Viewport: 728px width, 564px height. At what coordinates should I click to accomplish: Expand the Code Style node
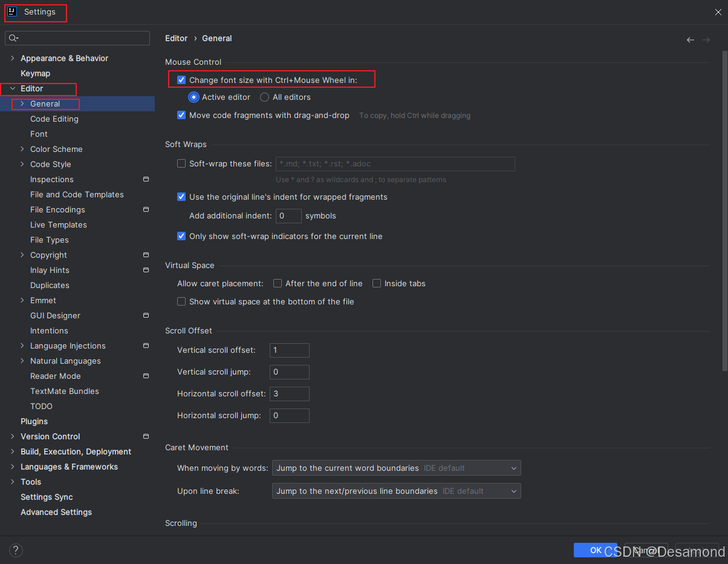pos(22,164)
